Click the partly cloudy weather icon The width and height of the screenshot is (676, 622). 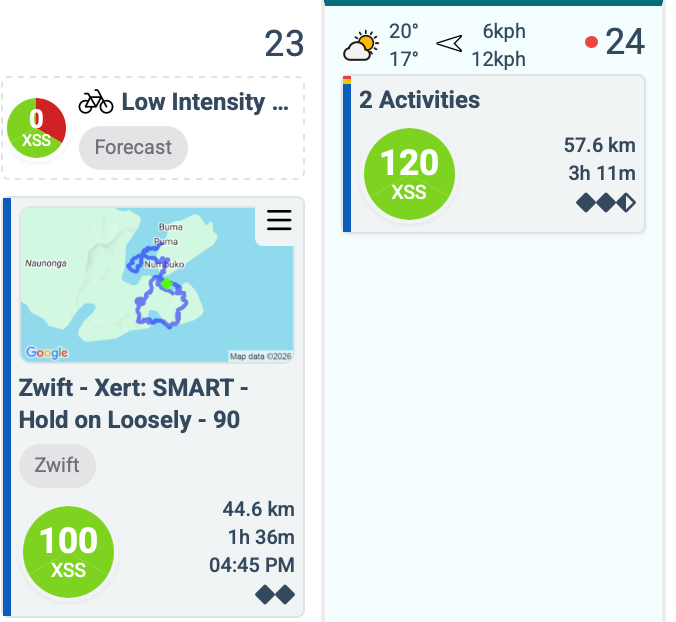(361, 46)
